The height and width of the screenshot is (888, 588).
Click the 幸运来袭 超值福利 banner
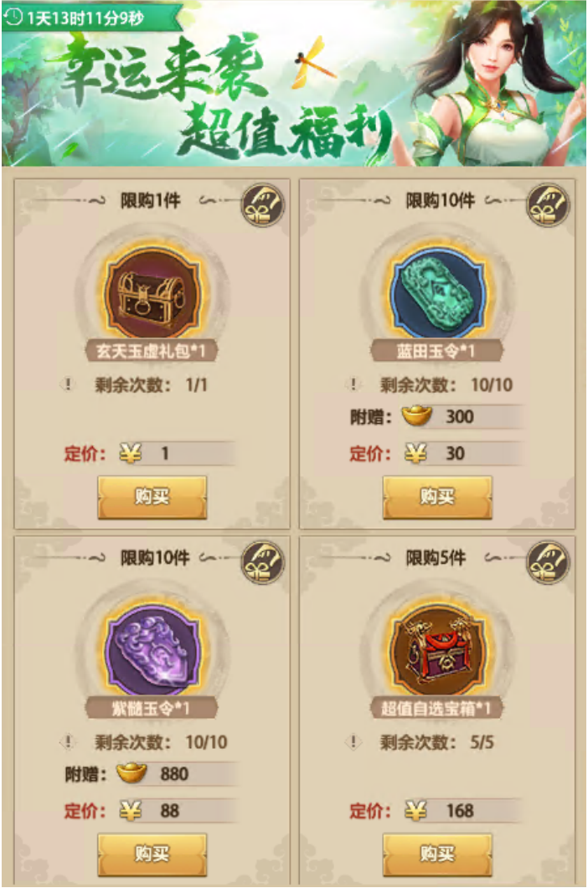(x=294, y=84)
